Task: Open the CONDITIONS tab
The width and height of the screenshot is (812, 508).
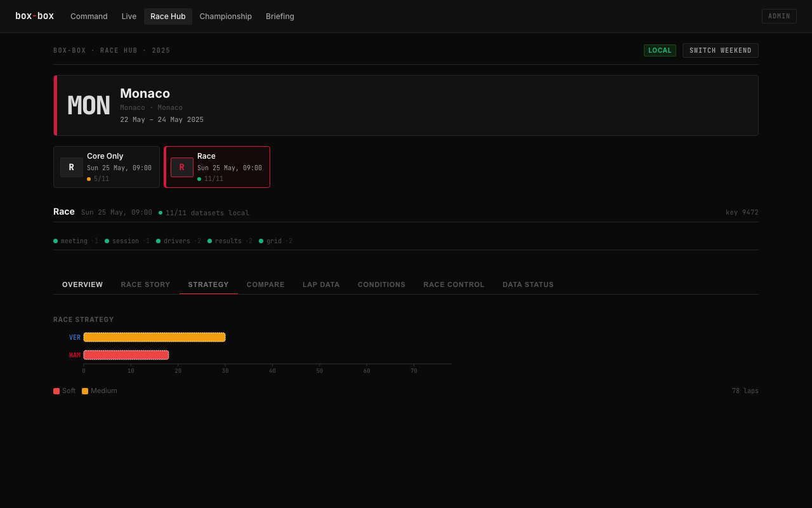Action: click(x=381, y=284)
